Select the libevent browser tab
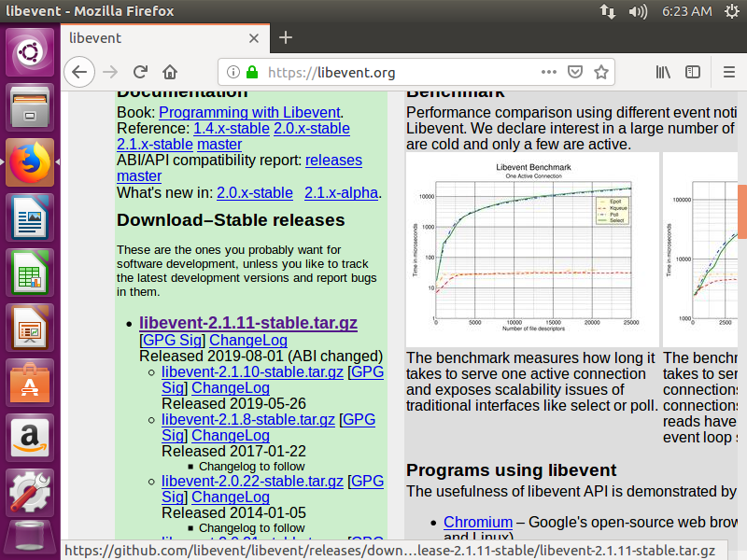This screenshot has height=560, width=747. pyautogui.click(x=165, y=38)
